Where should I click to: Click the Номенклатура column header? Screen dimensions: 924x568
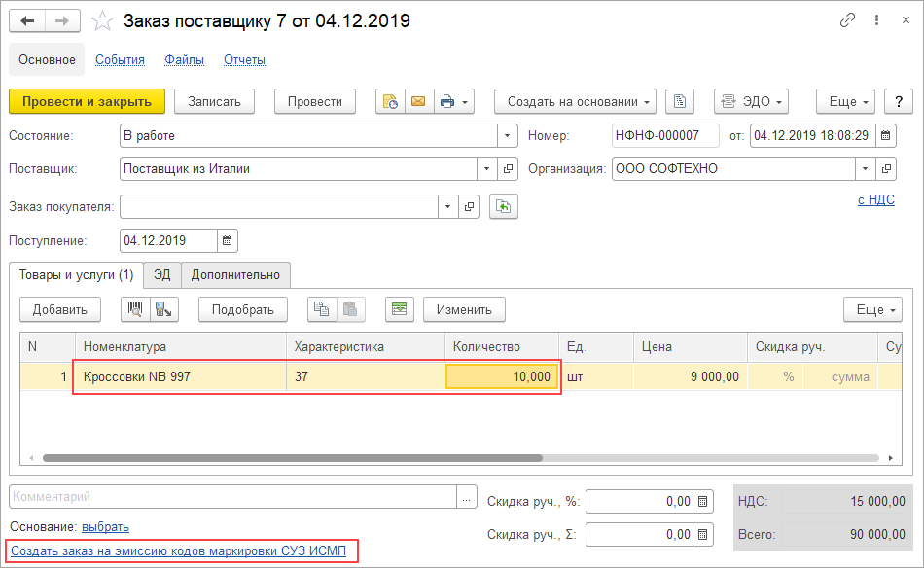pos(180,346)
